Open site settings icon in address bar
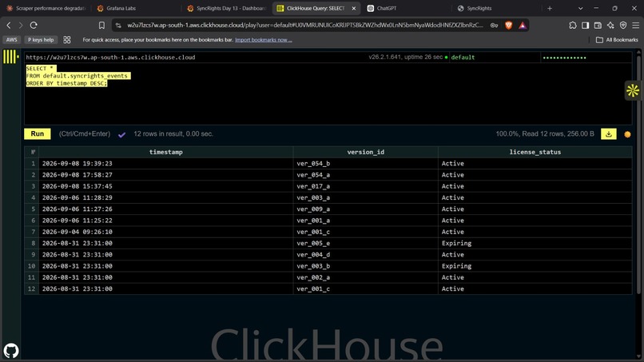The image size is (644, 362). pos(118,26)
